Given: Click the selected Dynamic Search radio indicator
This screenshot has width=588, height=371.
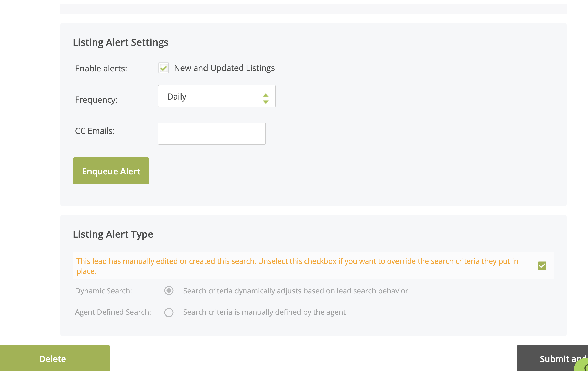Looking at the screenshot, I should pos(169,291).
